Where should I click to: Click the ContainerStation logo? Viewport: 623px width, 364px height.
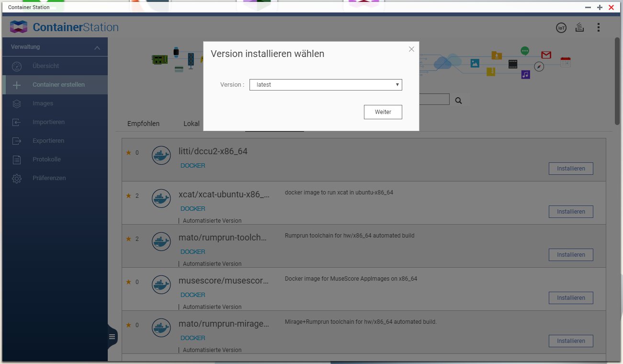(x=64, y=27)
